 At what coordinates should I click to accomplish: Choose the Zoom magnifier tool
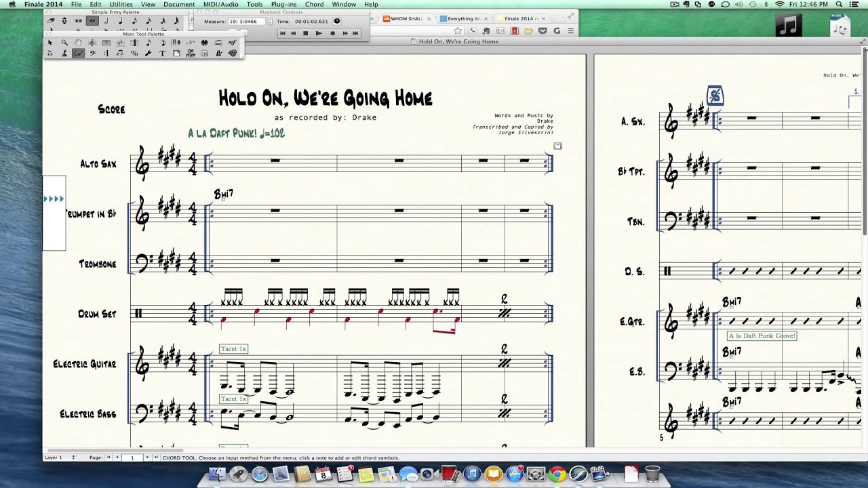pos(64,43)
